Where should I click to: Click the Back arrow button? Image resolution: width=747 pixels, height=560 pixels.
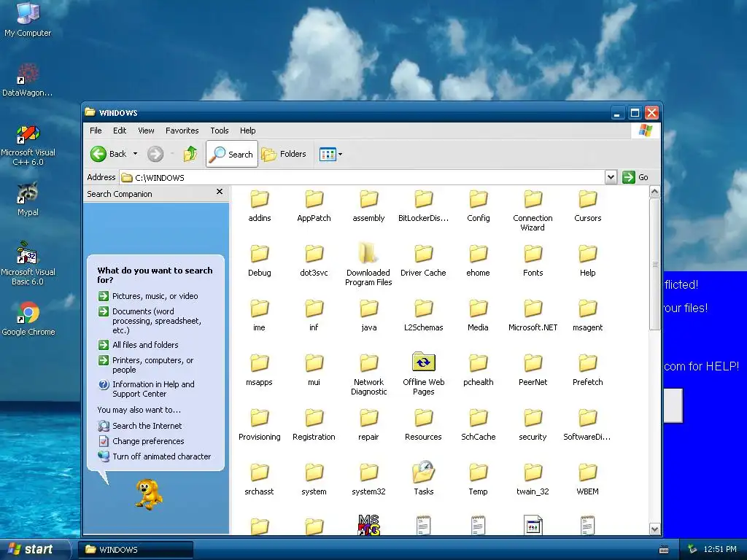pyautogui.click(x=108, y=154)
